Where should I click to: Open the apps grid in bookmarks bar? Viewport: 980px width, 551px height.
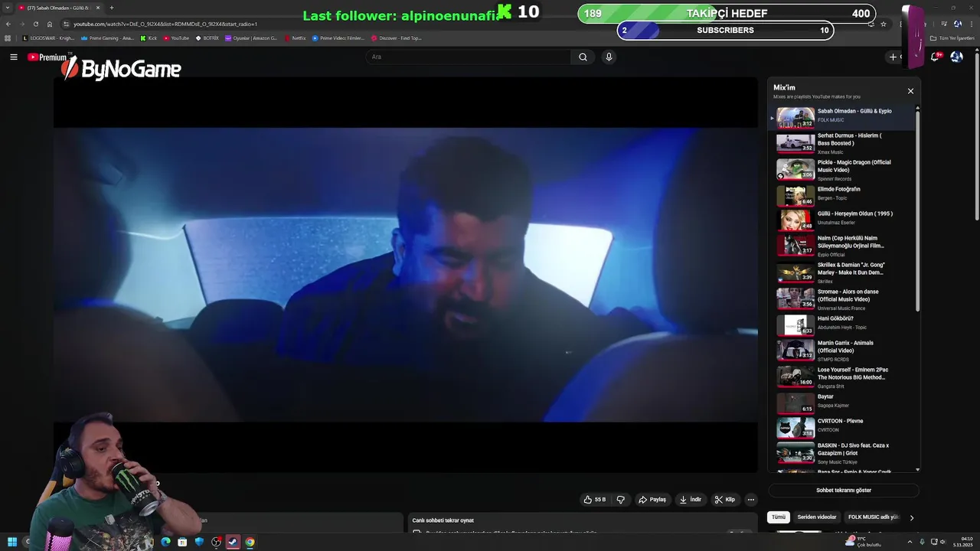(8, 38)
